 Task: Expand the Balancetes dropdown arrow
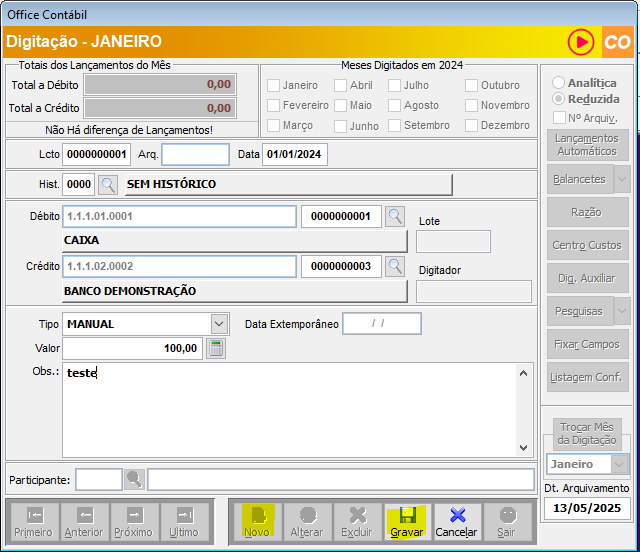[x=621, y=179]
